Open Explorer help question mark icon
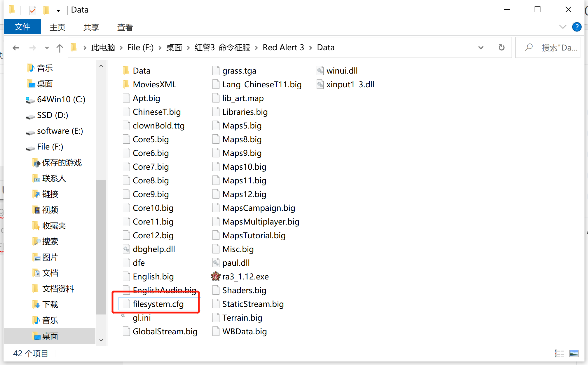This screenshot has width=588, height=365. coord(576,27)
